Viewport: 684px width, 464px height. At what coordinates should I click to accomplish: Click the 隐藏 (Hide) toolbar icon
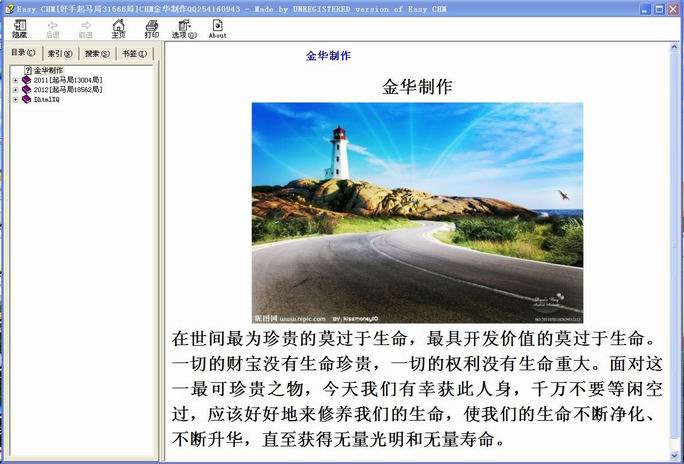point(19,27)
